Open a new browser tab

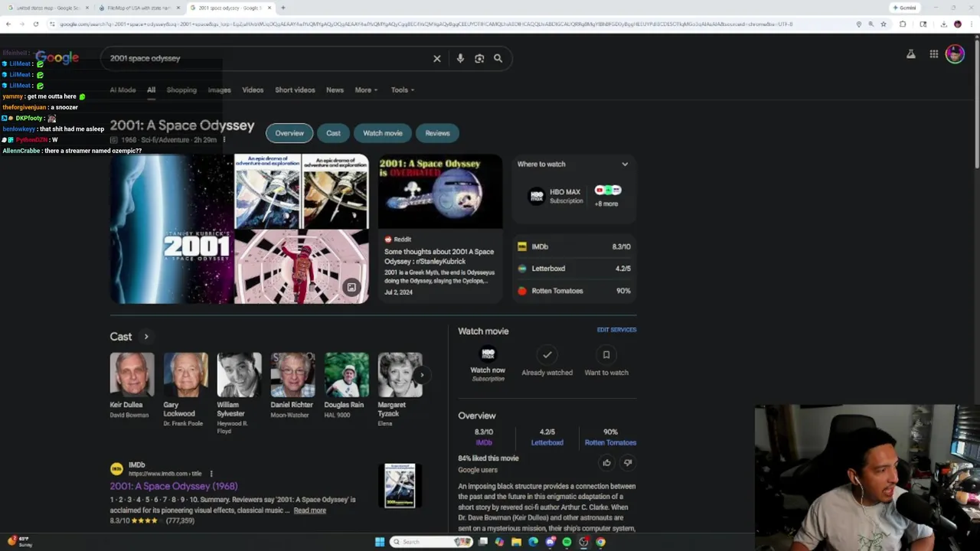283,8
